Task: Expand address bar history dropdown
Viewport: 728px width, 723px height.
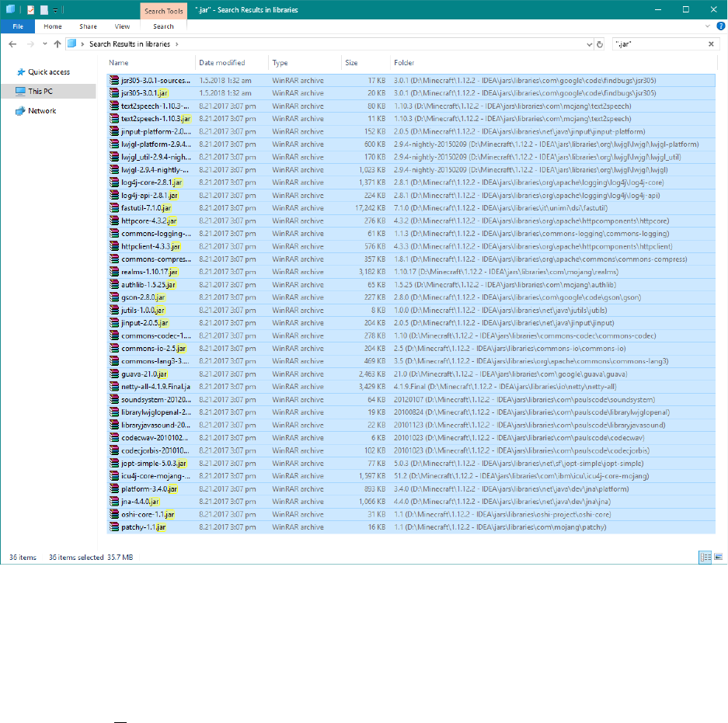Action: [589, 44]
